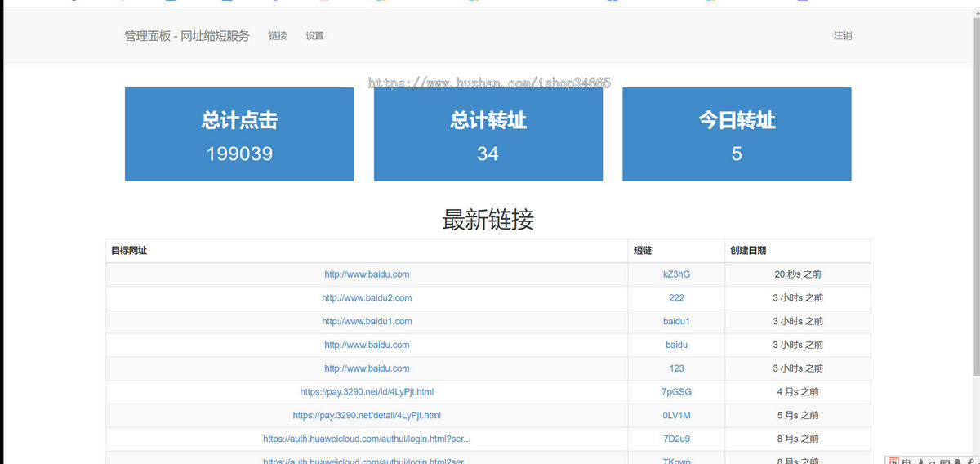The width and height of the screenshot is (980, 464).
Task: Click short link kZ3hG
Action: pos(676,274)
